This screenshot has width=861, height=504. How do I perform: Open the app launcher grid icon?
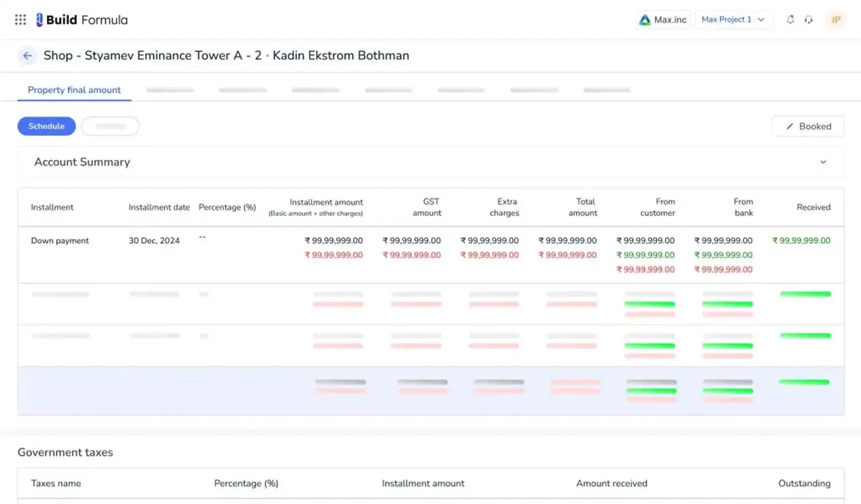tap(20, 20)
